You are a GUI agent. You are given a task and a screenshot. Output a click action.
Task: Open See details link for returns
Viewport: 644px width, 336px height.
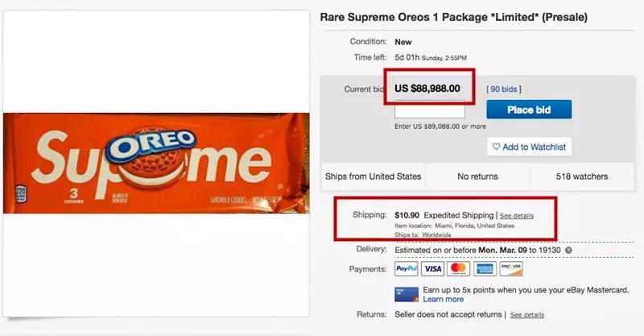click(x=527, y=314)
